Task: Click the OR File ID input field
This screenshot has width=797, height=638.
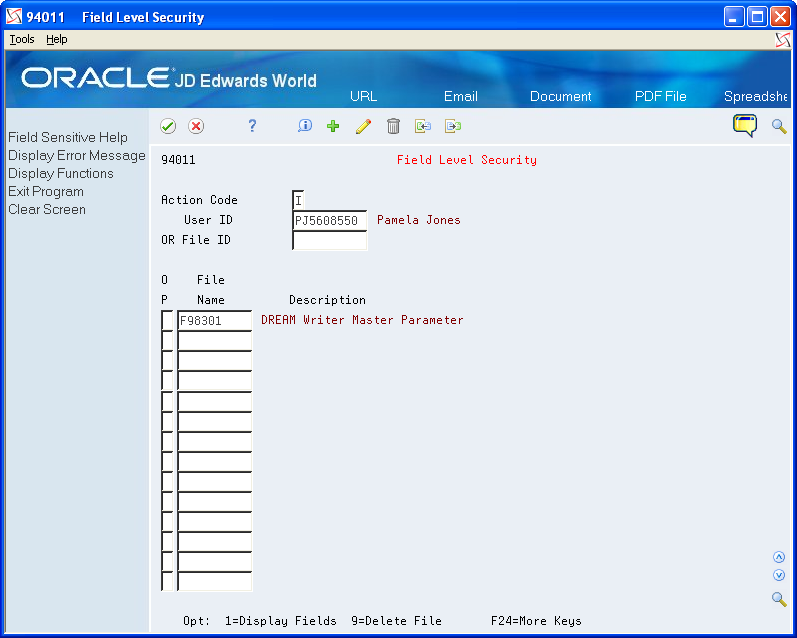Action: point(329,240)
